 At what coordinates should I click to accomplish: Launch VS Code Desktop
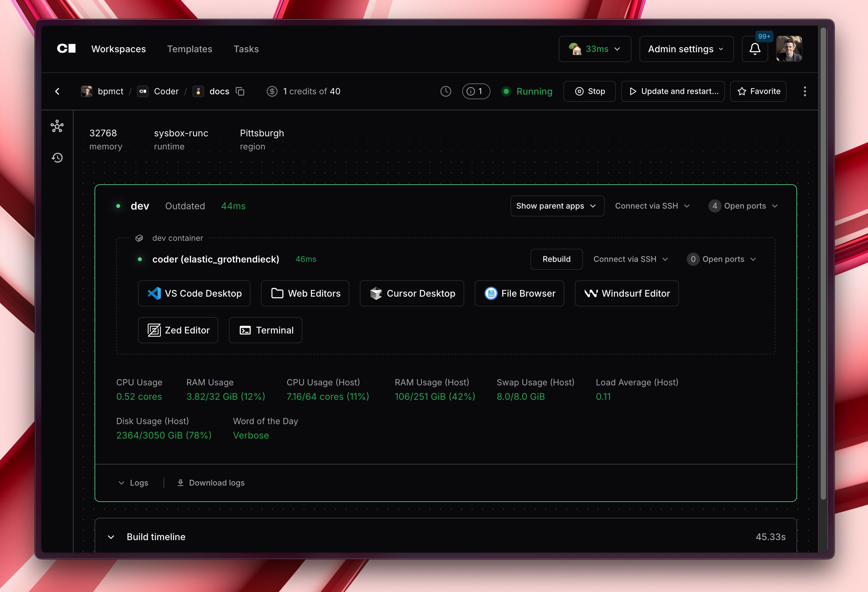(194, 293)
